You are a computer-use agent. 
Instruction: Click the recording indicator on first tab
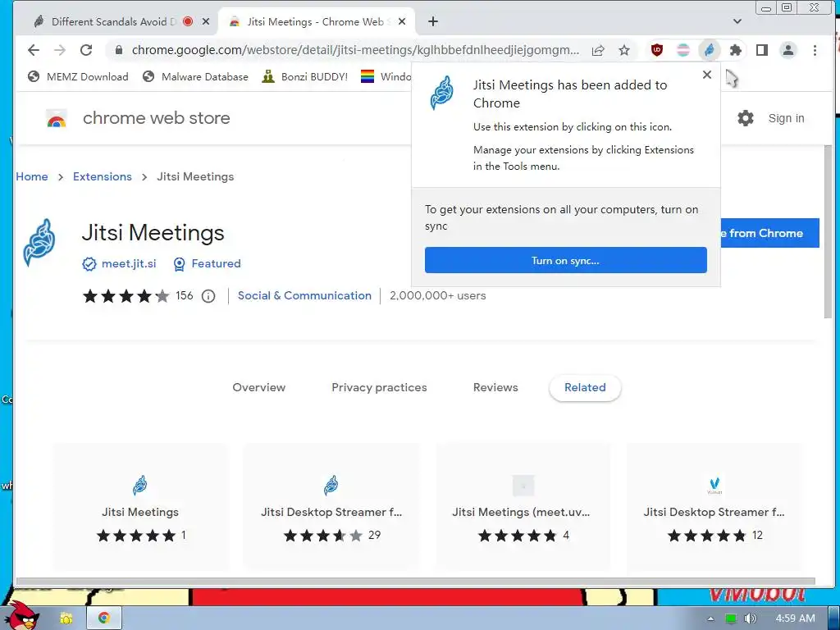tap(188, 22)
